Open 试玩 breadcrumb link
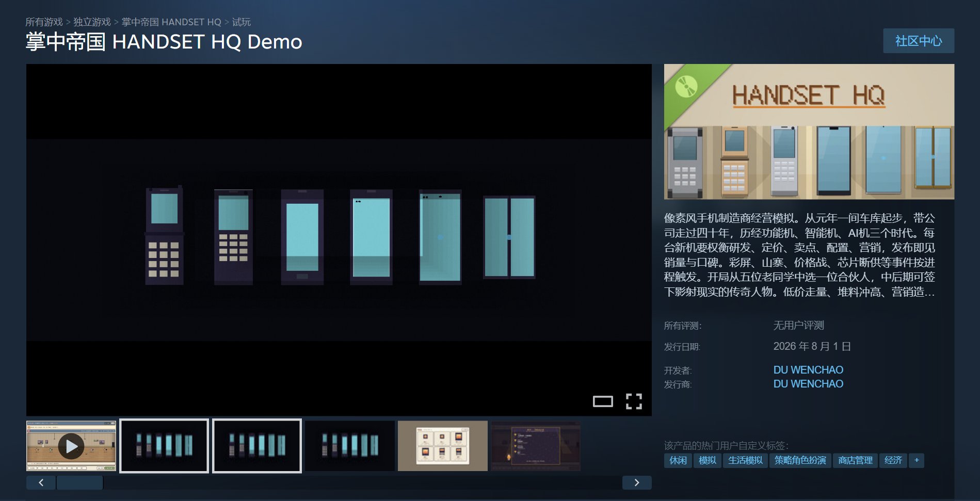This screenshot has width=980, height=501. [241, 22]
